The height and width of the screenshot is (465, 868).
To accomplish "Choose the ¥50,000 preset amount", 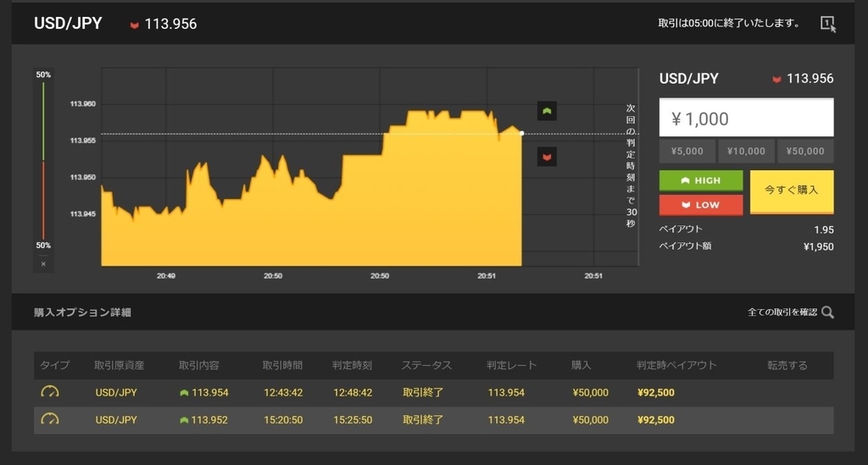I will (x=805, y=151).
